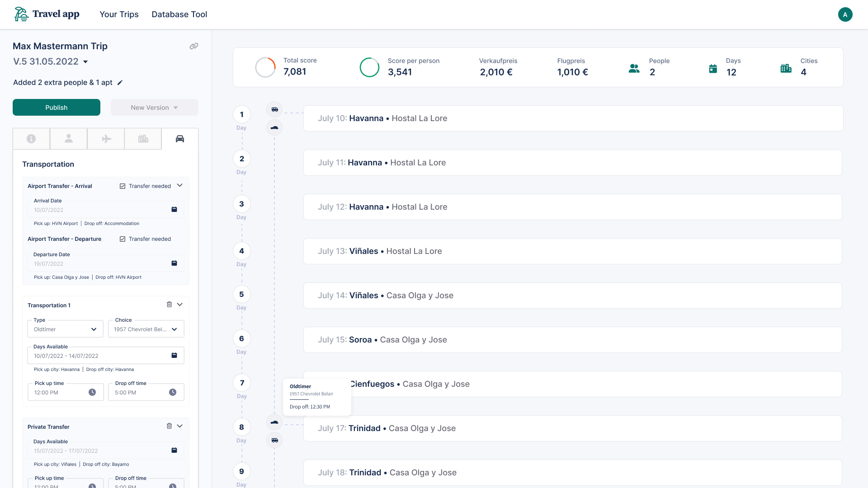868x488 pixels.
Task: Delete Private Transfer with trash icon
Action: 169,426
